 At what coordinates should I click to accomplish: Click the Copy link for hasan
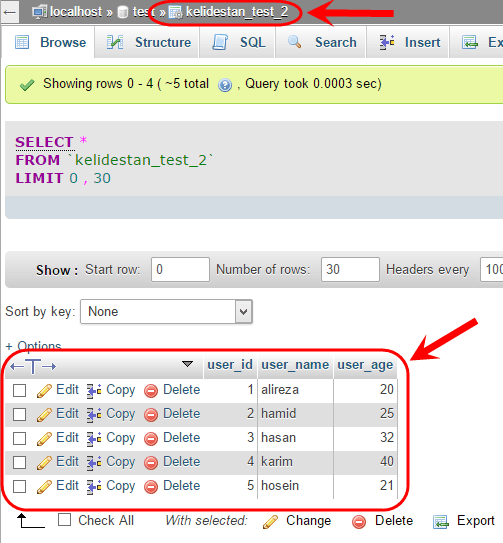click(x=120, y=438)
